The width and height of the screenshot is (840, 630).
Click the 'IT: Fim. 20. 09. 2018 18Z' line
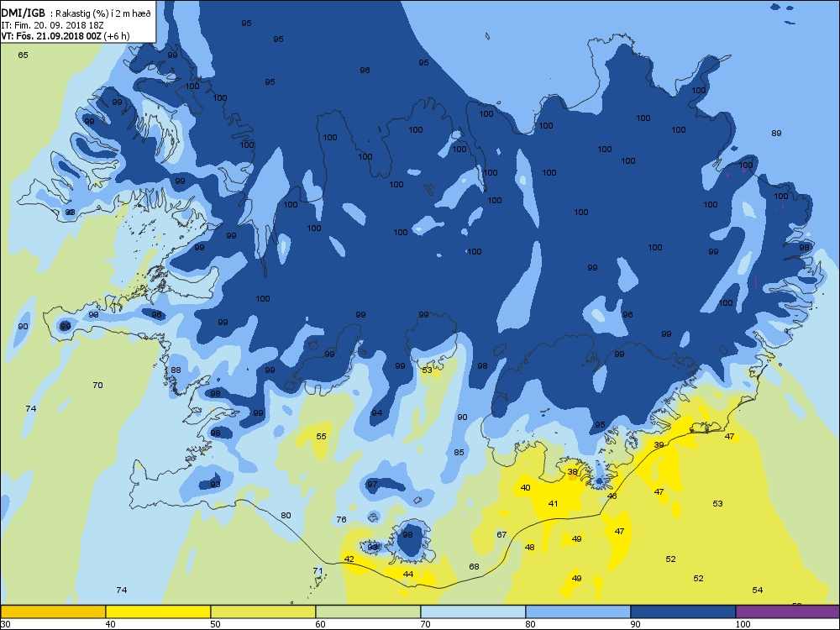pos(54,25)
